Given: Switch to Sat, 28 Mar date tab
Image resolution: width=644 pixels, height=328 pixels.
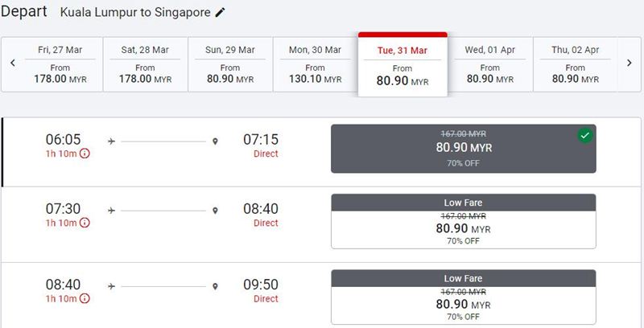Looking at the screenshot, I should coord(146,64).
